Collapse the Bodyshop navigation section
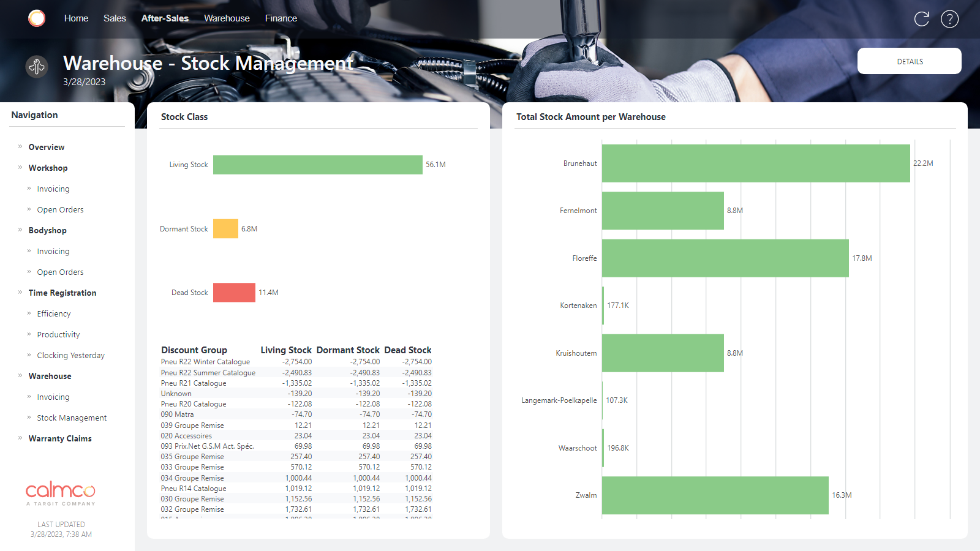The width and height of the screenshot is (980, 551). click(x=47, y=230)
